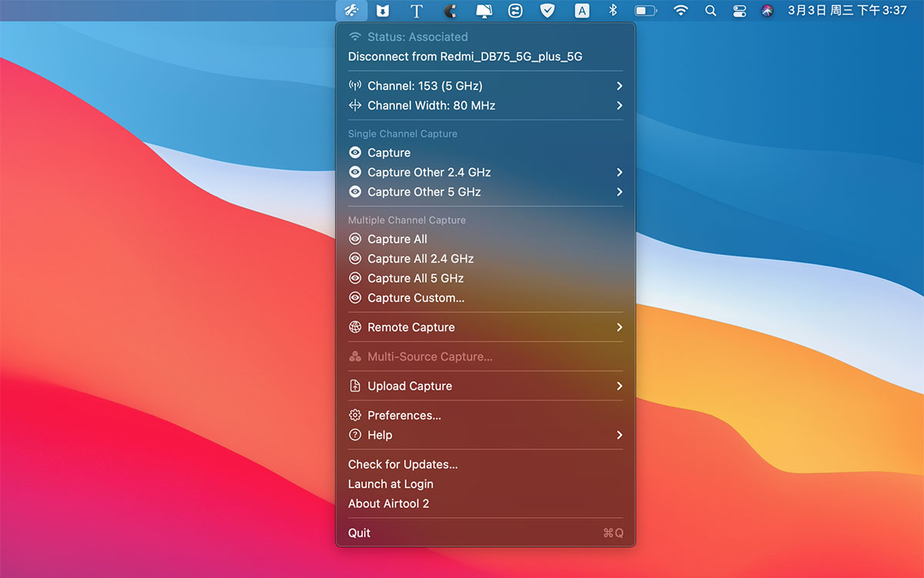Open the battery status icon
This screenshot has width=924, height=578.
645,11
